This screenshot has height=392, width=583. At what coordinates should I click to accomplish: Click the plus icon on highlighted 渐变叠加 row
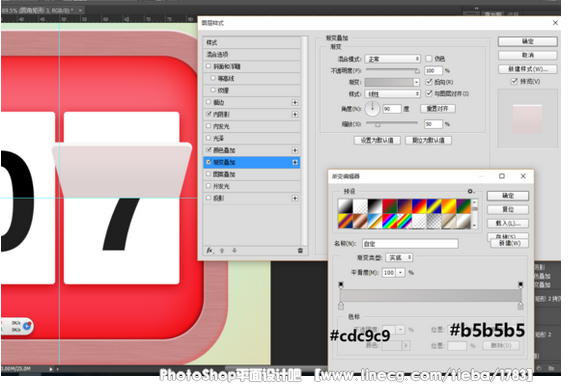[x=295, y=162]
